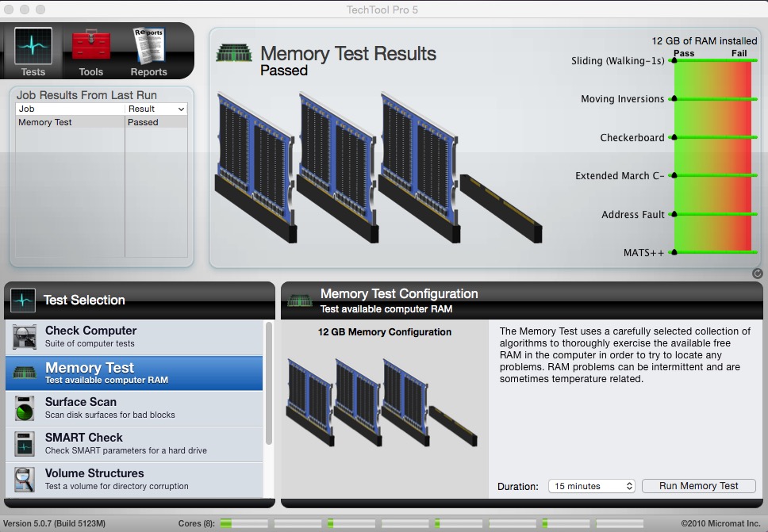Click the Version 5.0.7 build text
768x532 pixels.
(55, 523)
